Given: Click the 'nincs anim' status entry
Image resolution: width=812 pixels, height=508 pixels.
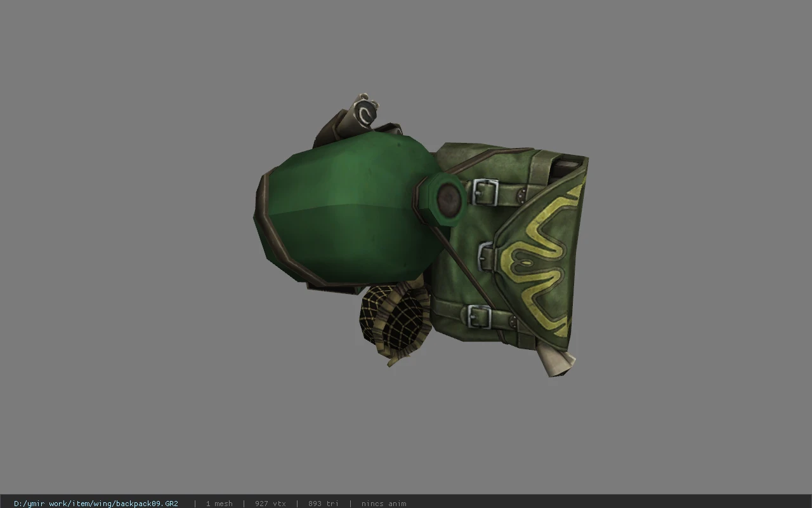Looking at the screenshot, I should (384, 504).
